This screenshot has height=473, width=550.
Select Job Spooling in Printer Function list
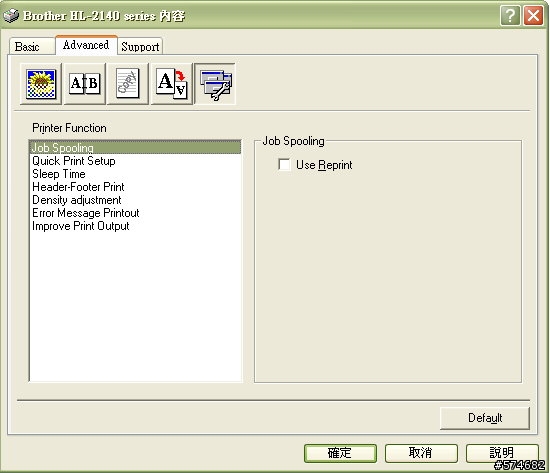tap(135, 147)
